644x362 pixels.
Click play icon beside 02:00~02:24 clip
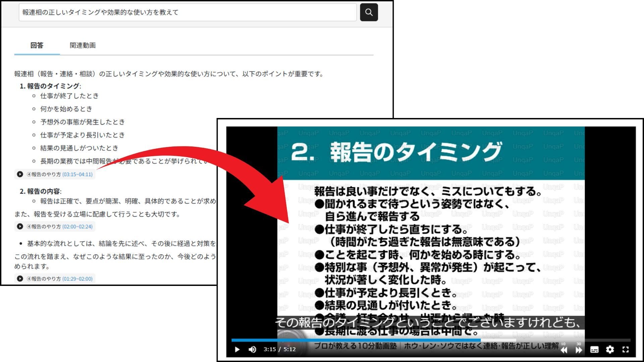pos(20,227)
